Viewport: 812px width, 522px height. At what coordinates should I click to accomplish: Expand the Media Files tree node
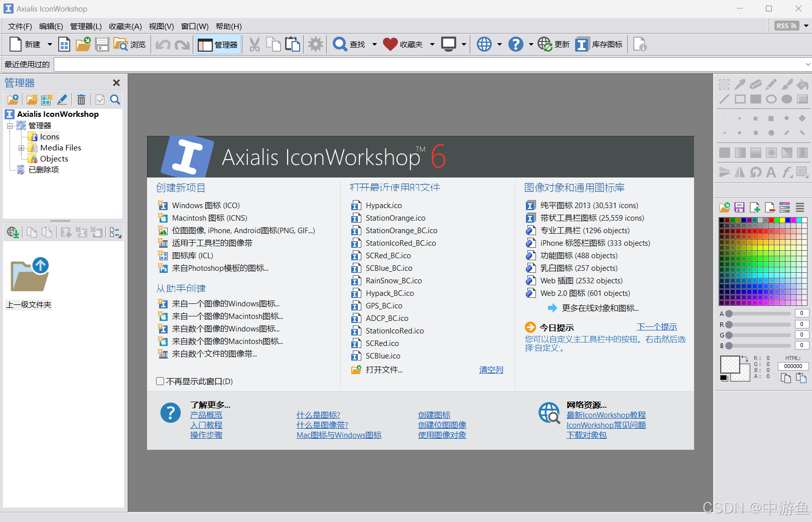coord(21,148)
